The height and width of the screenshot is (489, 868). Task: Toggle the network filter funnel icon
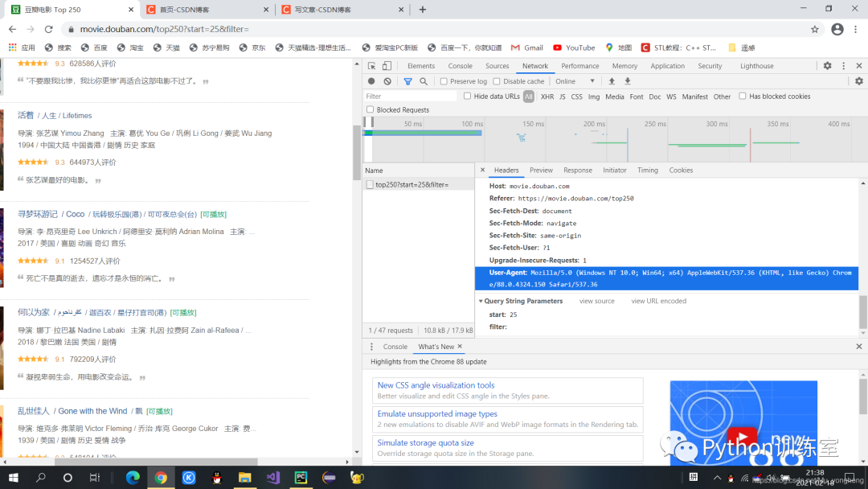click(x=408, y=81)
